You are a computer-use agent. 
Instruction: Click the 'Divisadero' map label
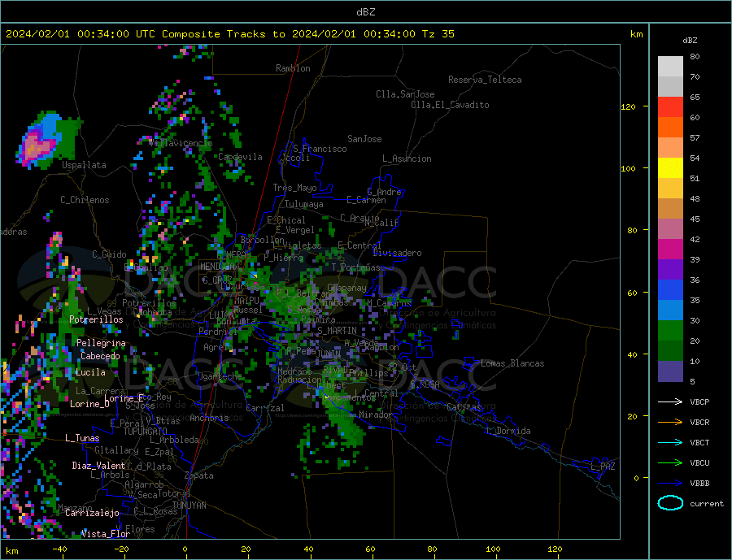click(397, 253)
